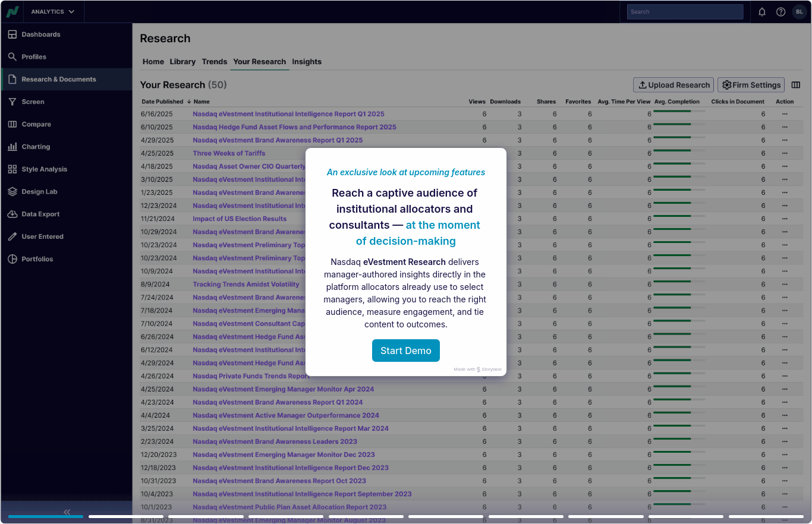Open Data Export in the sidebar
Image resolution: width=812 pixels, height=524 pixels.
pyautogui.click(x=66, y=214)
